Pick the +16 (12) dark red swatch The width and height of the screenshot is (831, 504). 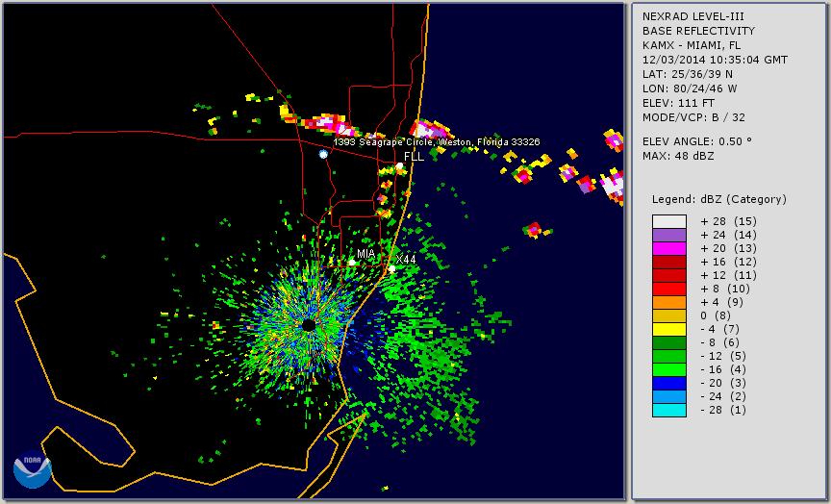tap(669, 263)
